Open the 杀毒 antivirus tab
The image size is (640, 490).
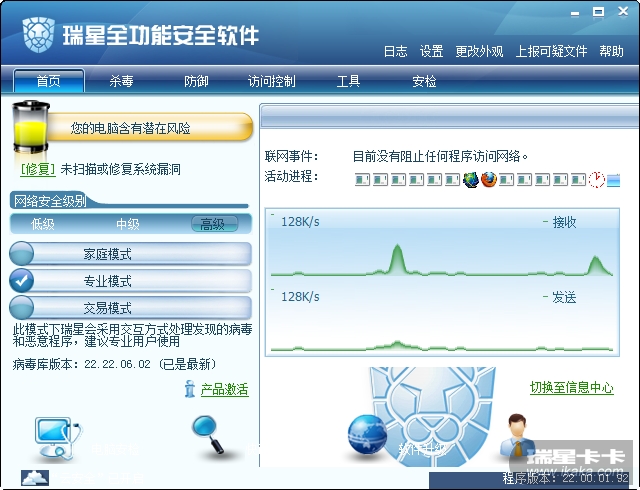(x=121, y=81)
